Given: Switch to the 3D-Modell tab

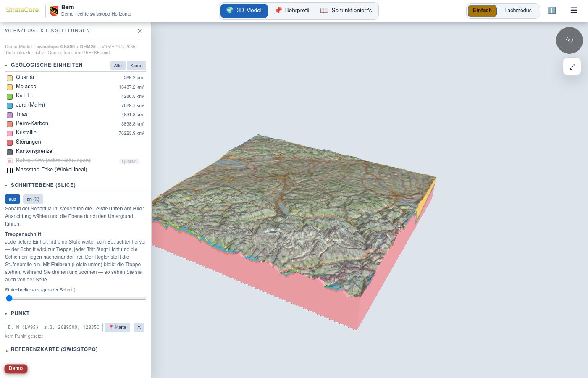Looking at the screenshot, I should [x=244, y=10].
